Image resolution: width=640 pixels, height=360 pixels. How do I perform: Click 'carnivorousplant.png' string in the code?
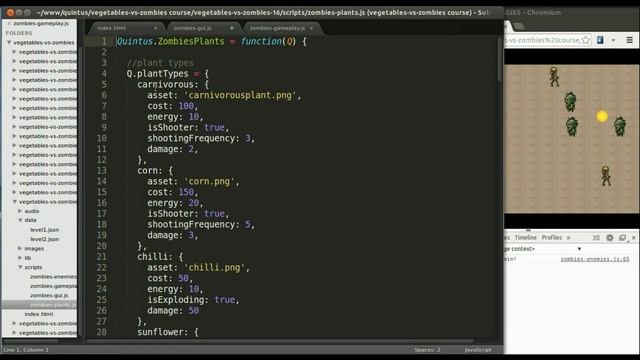tap(240, 95)
